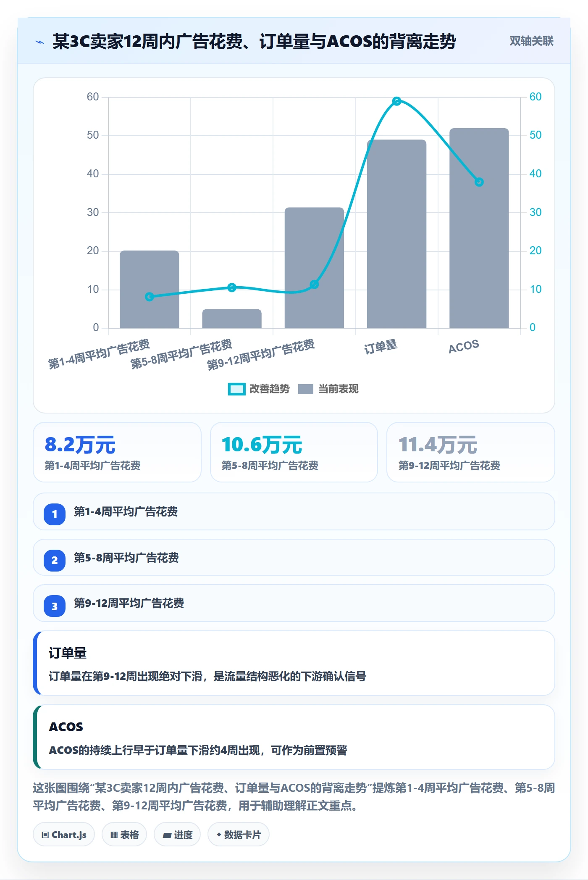Click the summary paragraph starting 这张图围绕
Screen dimensions: 588x880
point(294,797)
